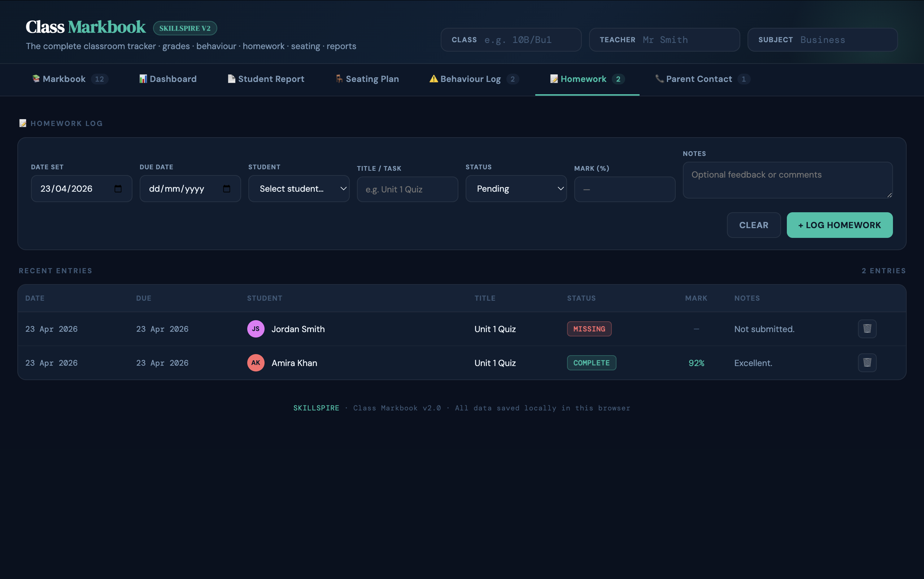924x579 pixels.
Task: Click the Clear button
Action: (753, 225)
